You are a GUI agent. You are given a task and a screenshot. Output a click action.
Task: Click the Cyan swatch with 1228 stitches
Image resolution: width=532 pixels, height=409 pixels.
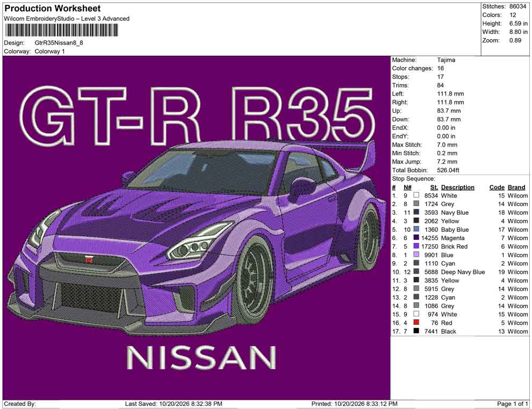tap(416, 297)
